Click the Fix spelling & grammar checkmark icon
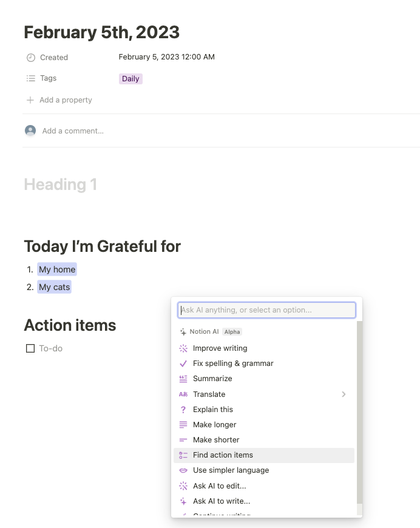 pyautogui.click(x=183, y=364)
